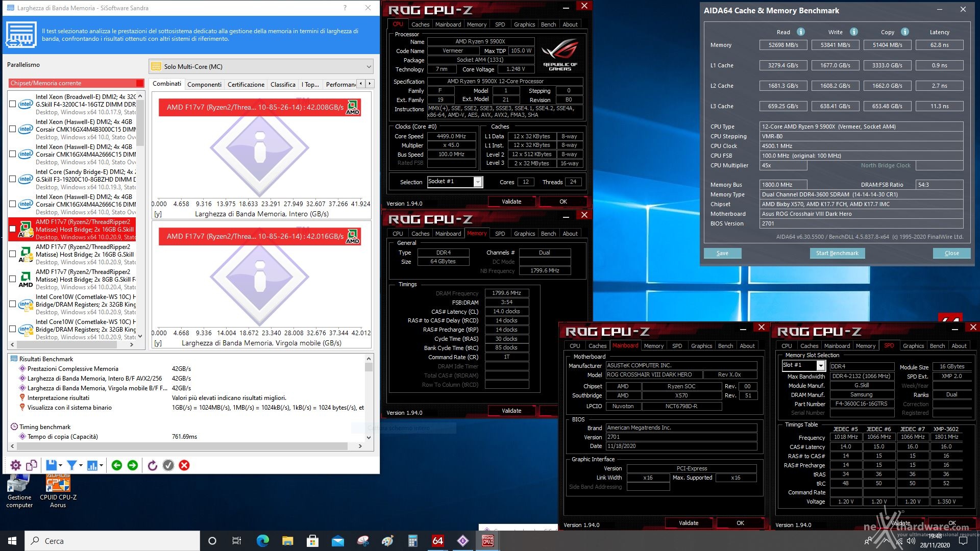Open AIDA64 from the taskbar

(438, 541)
